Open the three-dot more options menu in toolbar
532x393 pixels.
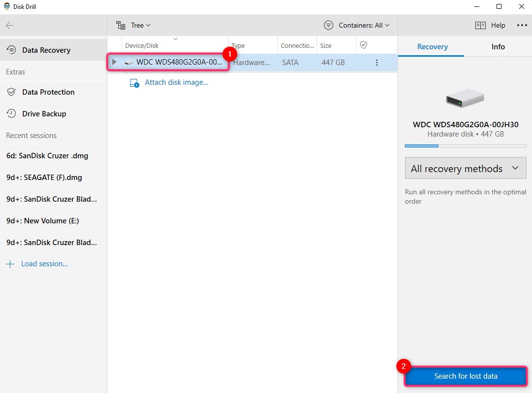pyautogui.click(x=522, y=25)
